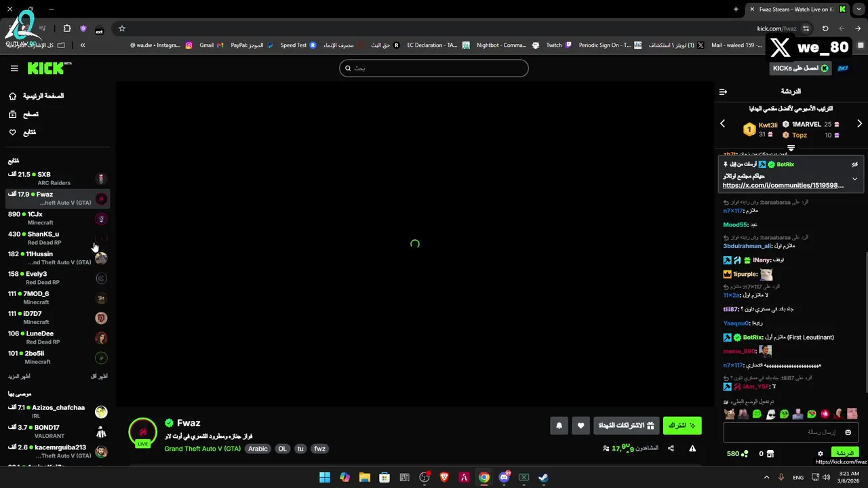Toggle the notification bell button

(559, 426)
